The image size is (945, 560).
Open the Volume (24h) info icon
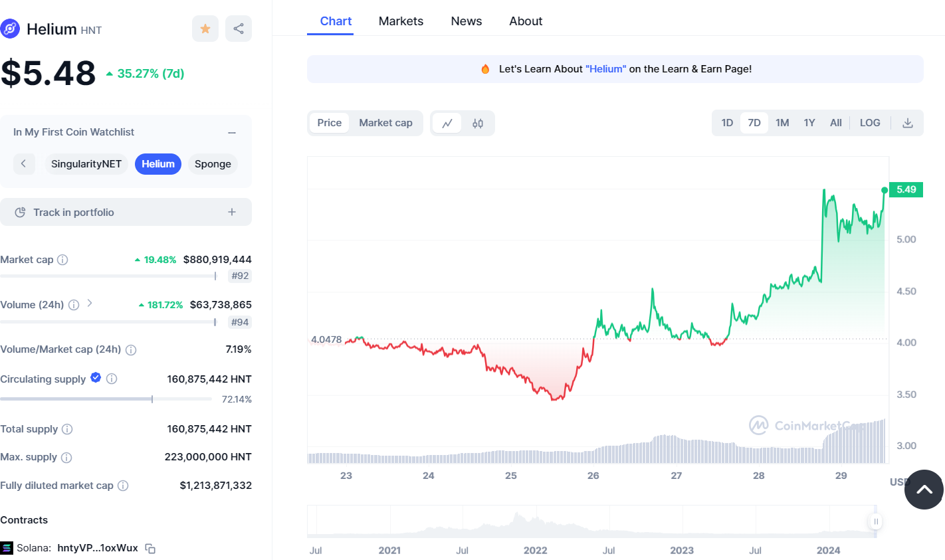74,305
